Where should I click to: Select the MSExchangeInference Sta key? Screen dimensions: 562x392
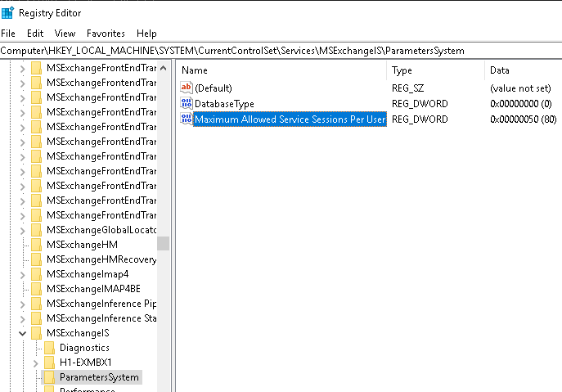101,318
